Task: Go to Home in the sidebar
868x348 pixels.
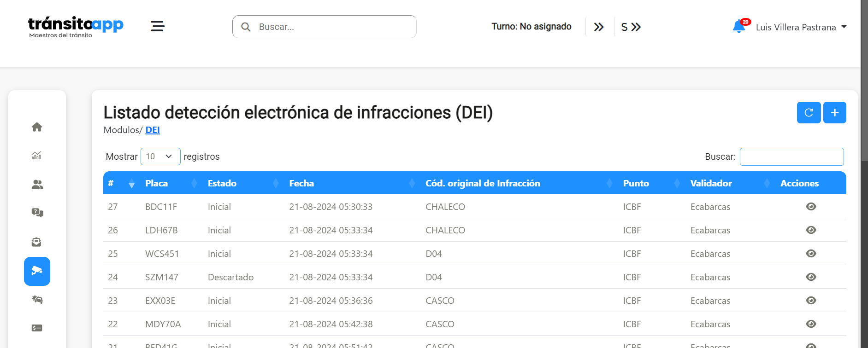Action: pyautogui.click(x=37, y=127)
